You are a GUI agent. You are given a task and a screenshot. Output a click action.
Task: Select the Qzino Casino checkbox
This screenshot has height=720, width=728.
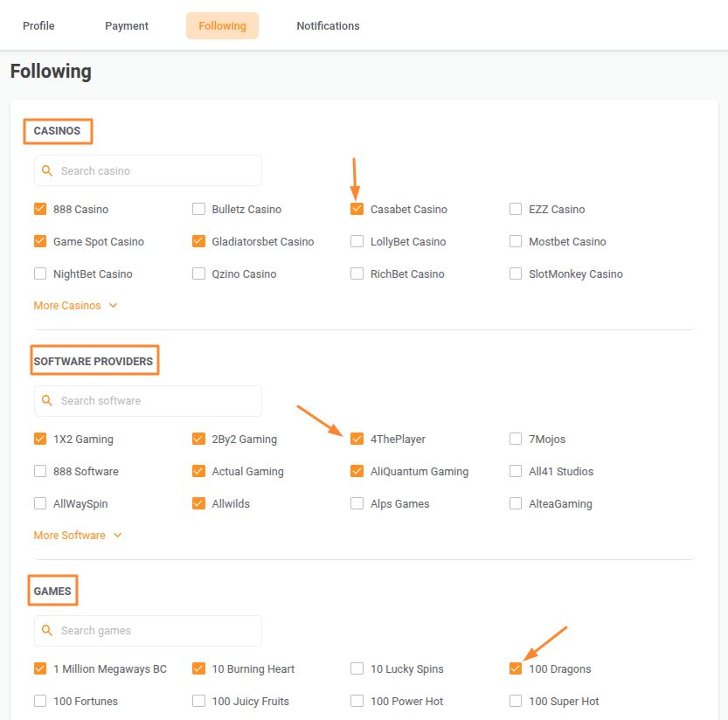(198, 273)
